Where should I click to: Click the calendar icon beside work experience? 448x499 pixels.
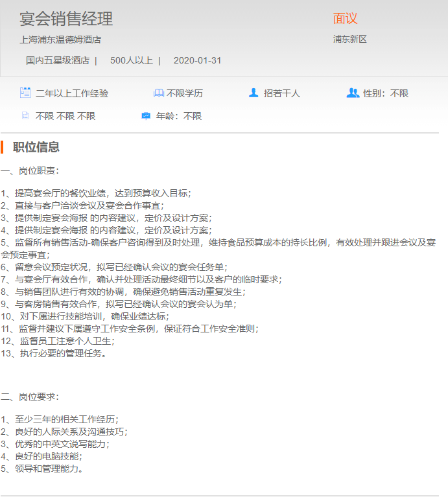point(25,93)
